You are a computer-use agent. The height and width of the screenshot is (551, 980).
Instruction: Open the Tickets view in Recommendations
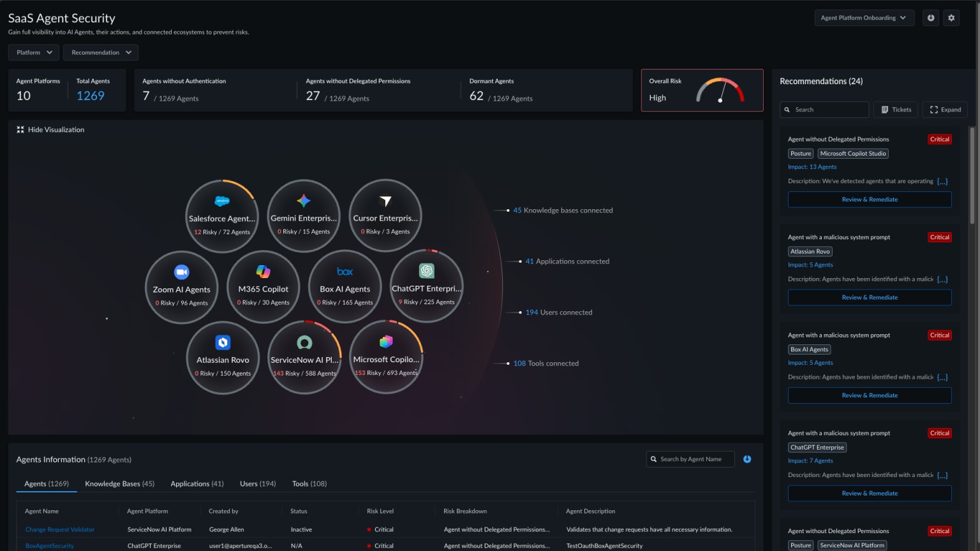pos(896,110)
